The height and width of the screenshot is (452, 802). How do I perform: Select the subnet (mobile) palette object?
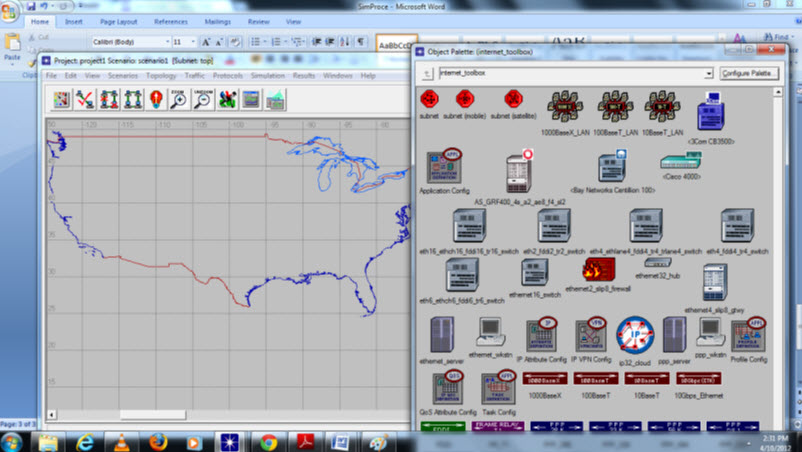(464, 99)
